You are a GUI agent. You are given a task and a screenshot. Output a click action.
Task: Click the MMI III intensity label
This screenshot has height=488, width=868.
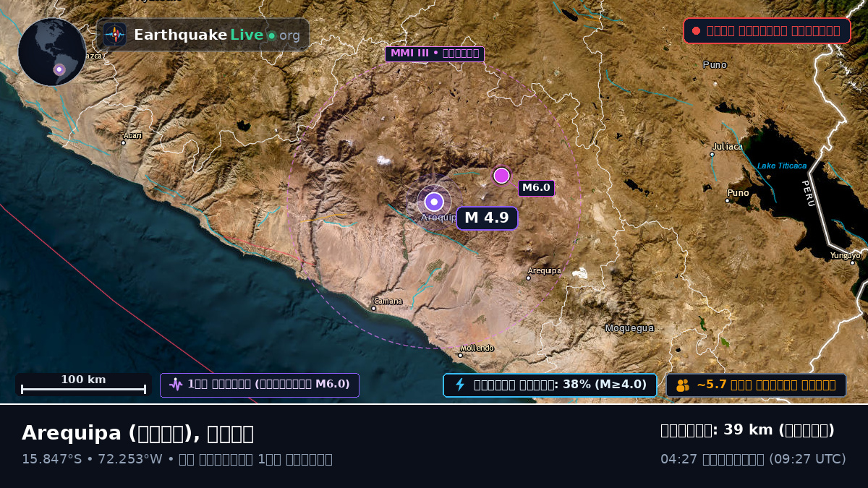coord(435,53)
